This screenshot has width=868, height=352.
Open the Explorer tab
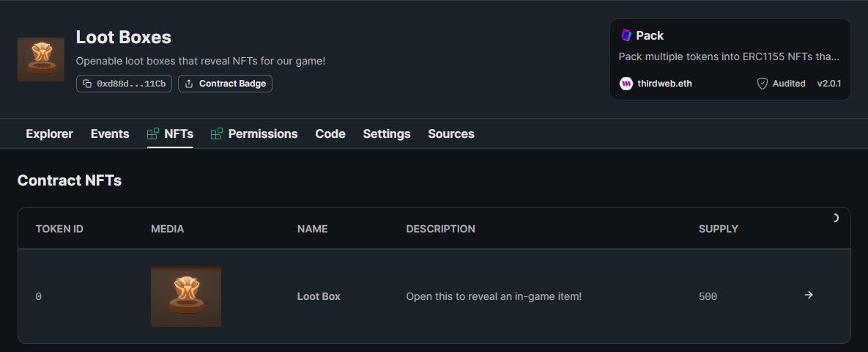click(x=49, y=133)
